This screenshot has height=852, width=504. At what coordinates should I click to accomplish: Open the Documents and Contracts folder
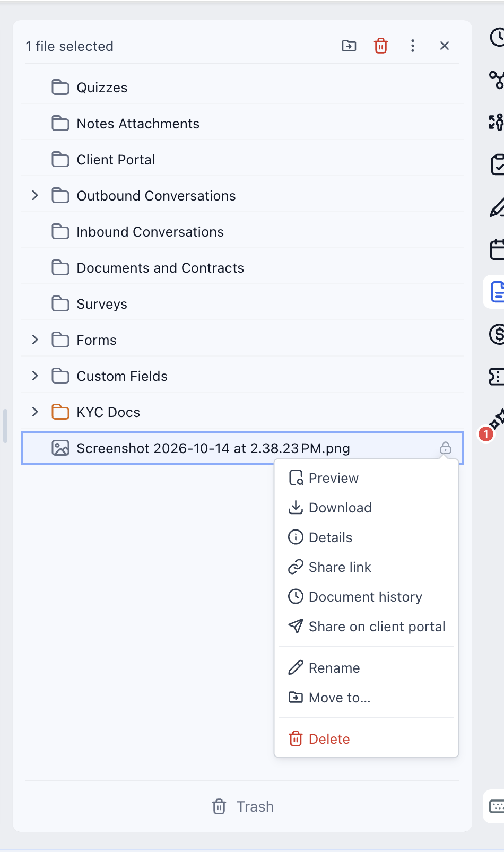(242, 268)
